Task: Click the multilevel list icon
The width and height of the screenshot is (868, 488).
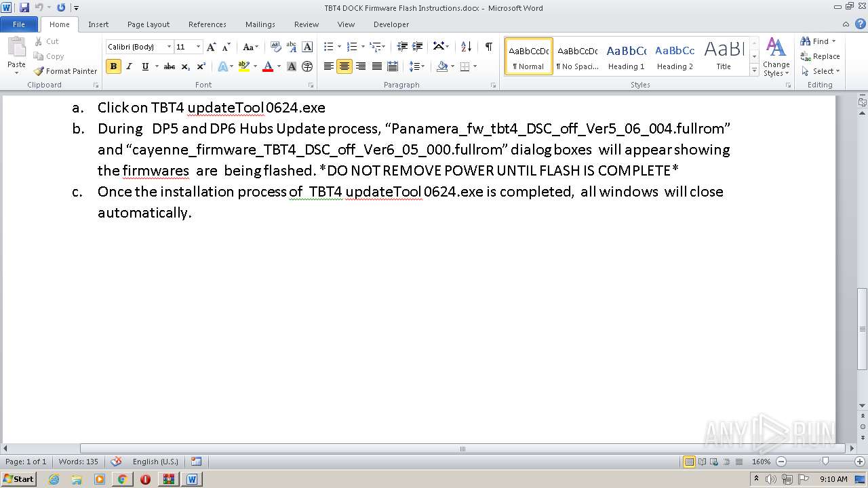Action: tap(375, 47)
